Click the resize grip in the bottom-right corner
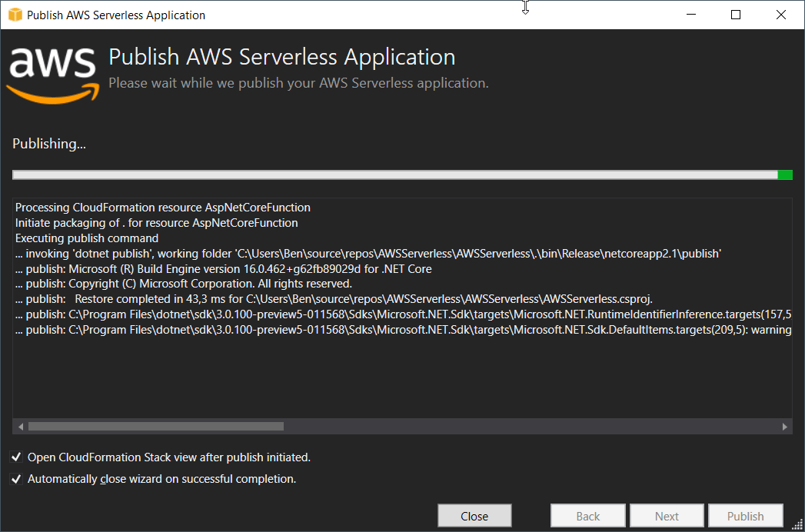 pyautogui.click(x=798, y=526)
